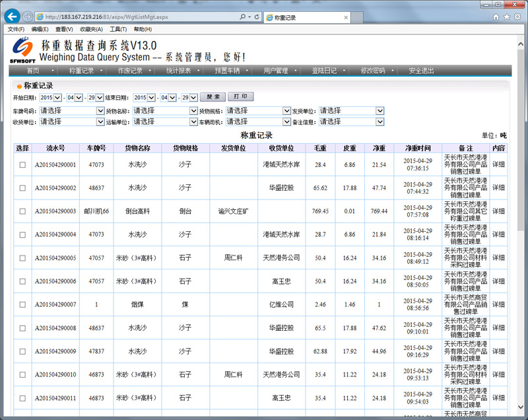The image size is (528, 420).
Task: Open the 运输单位 dropdown
Action: click(165, 122)
